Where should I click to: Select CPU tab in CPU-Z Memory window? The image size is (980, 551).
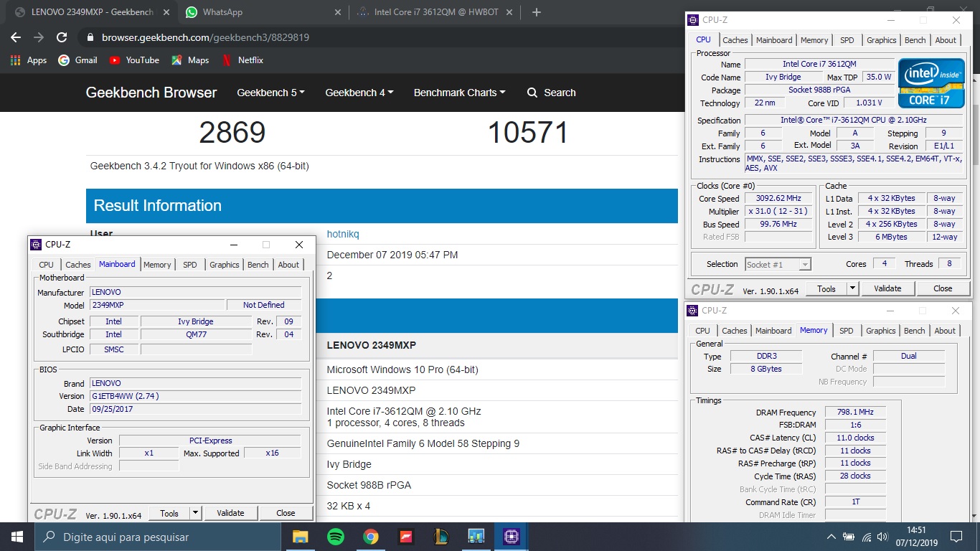tap(703, 331)
